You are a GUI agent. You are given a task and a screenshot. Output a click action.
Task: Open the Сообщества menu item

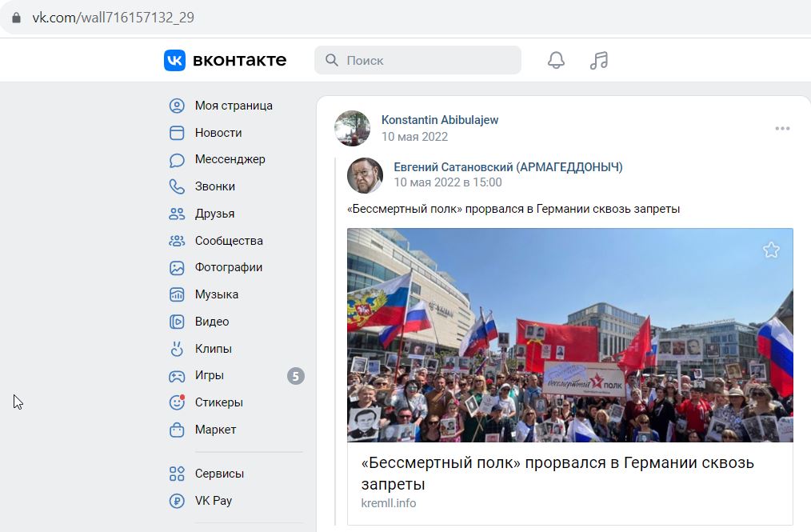pos(229,241)
